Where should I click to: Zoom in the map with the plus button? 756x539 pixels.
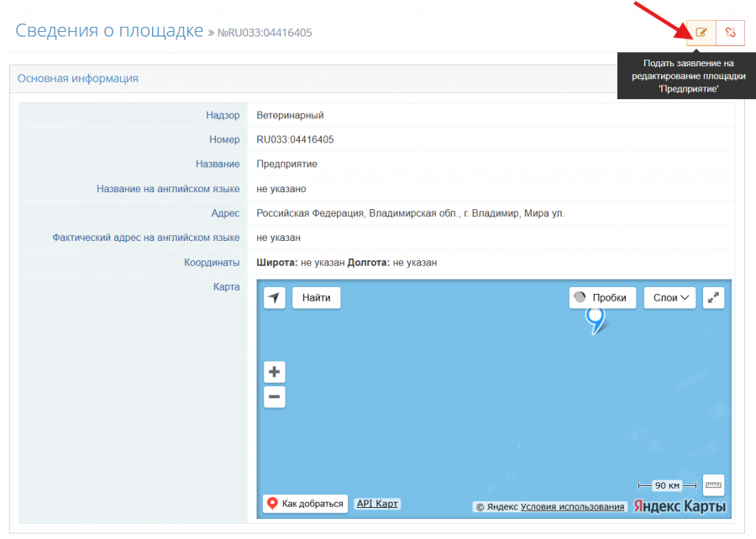tap(275, 372)
